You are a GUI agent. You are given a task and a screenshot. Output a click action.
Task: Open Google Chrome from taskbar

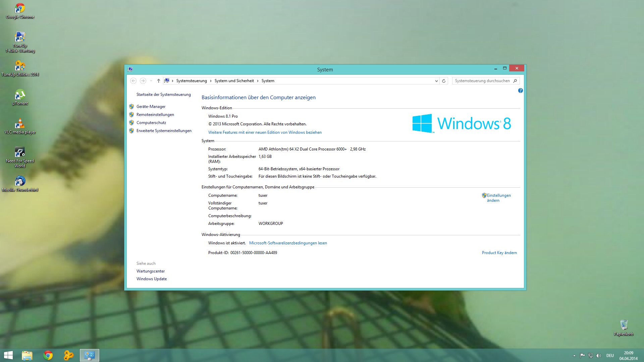click(x=48, y=355)
